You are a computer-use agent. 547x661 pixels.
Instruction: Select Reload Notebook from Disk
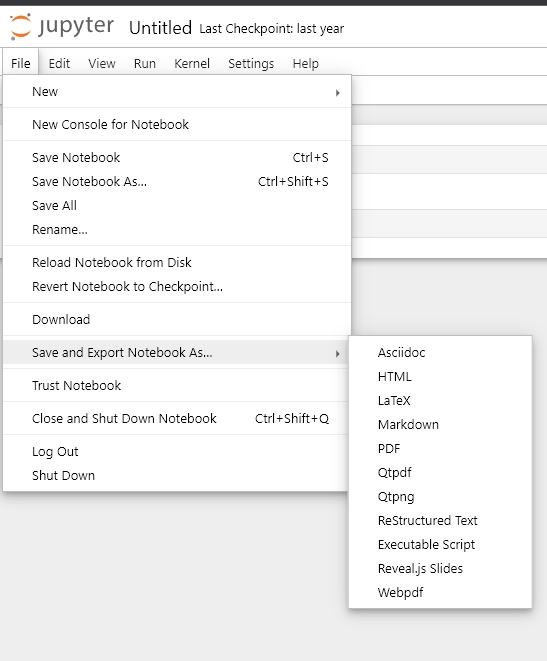[177, 262]
